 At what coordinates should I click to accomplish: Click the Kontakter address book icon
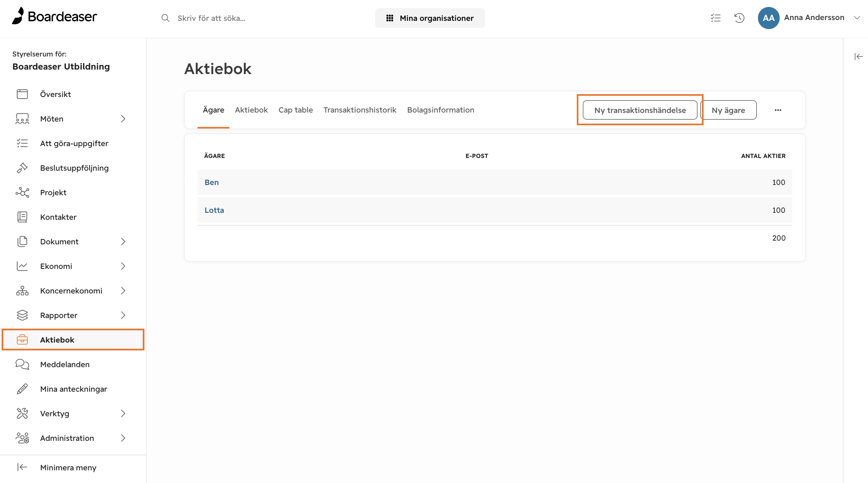pyautogui.click(x=22, y=217)
